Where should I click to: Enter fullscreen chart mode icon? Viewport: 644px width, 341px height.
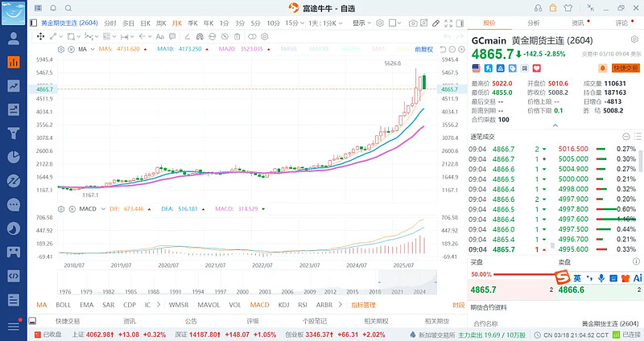(448, 23)
